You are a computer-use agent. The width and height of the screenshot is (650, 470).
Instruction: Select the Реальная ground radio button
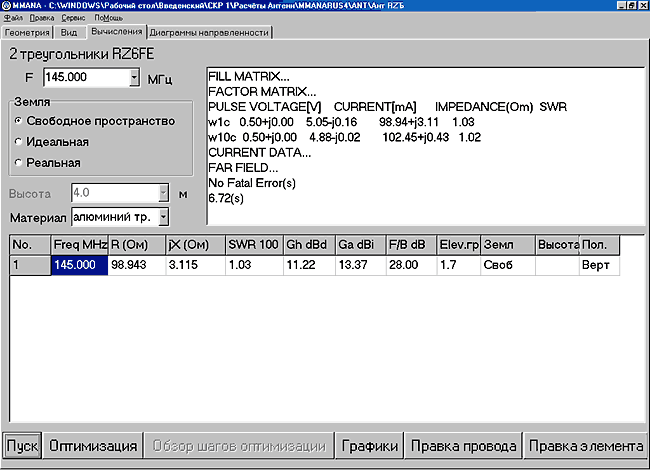19,162
